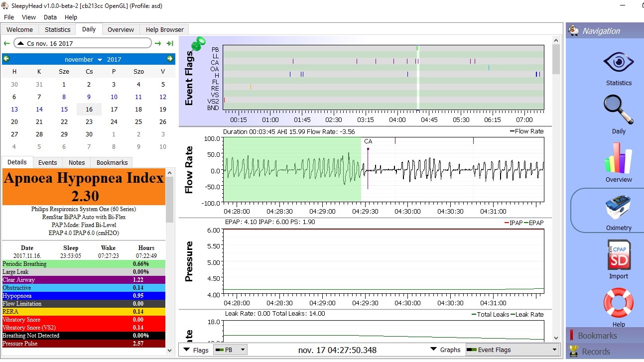644x362 pixels.
Task: Select day 17 in the calendar
Action: 114,109
